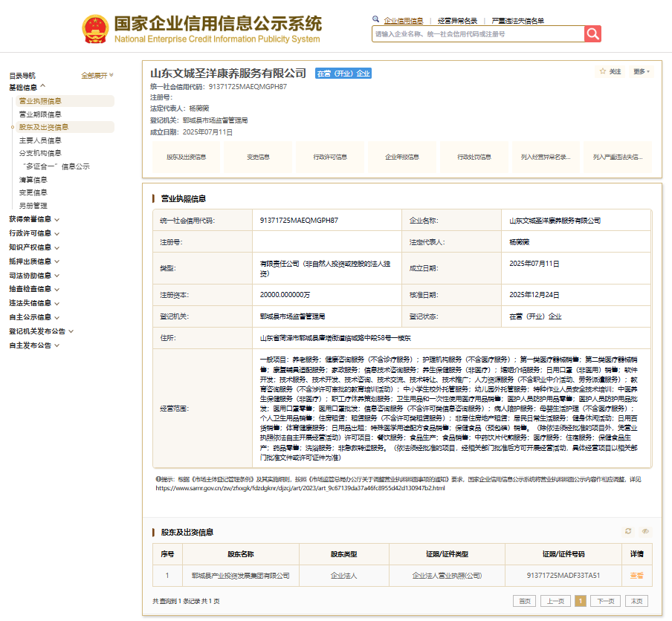This screenshot has width=672, height=621.
Task: Click 下一页 pagination button
Action: pyautogui.click(x=606, y=601)
